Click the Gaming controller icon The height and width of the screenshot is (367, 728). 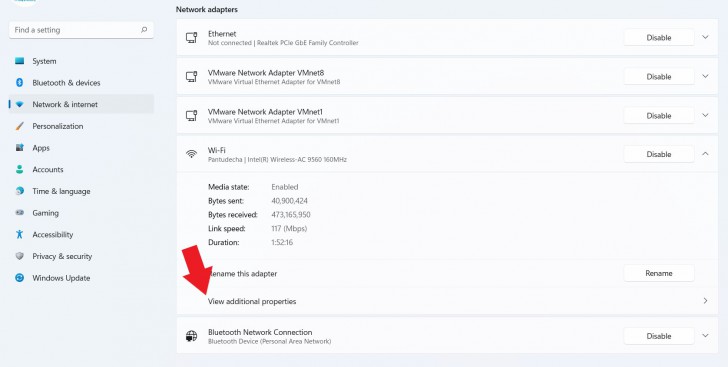tap(20, 213)
